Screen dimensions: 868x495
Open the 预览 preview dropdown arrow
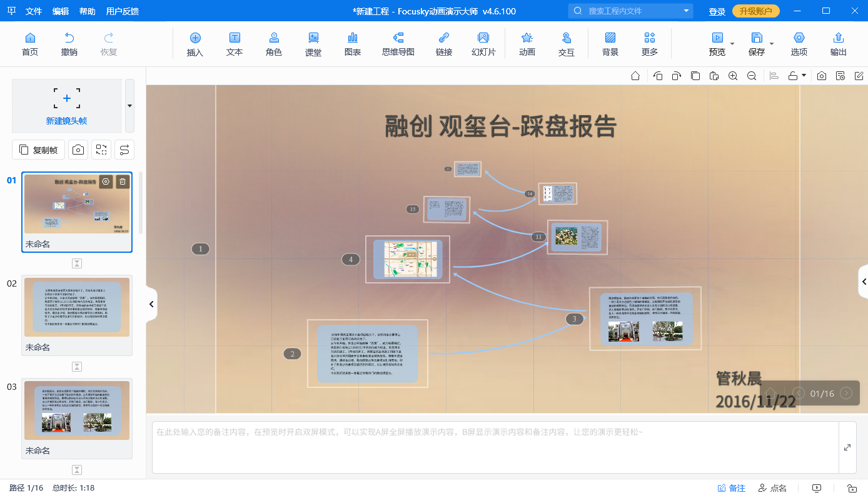732,44
